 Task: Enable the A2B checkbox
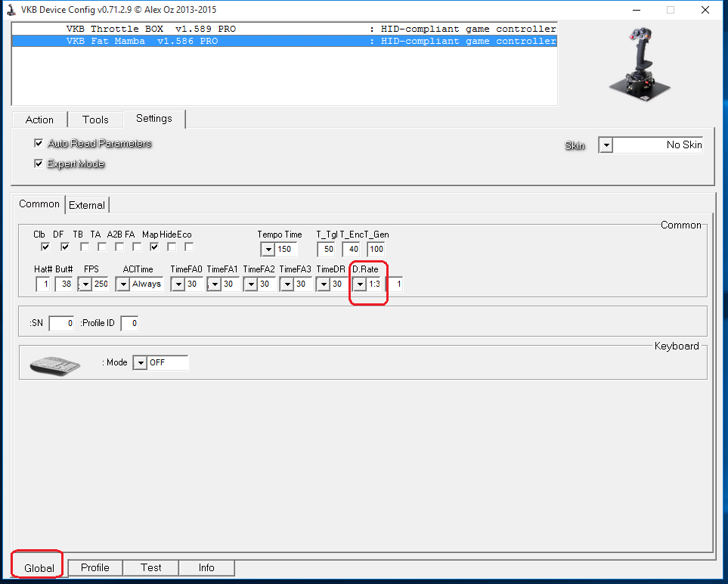(x=119, y=247)
